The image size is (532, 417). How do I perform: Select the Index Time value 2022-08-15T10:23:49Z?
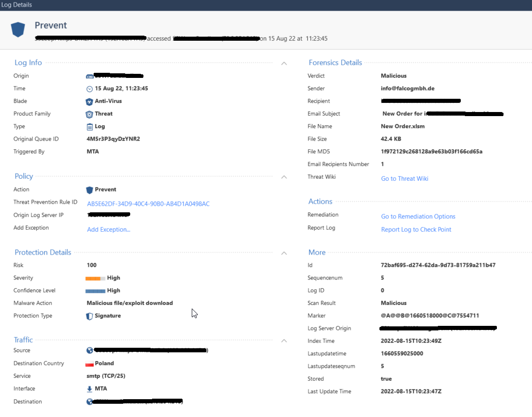pyautogui.click(x=411, y=341)
